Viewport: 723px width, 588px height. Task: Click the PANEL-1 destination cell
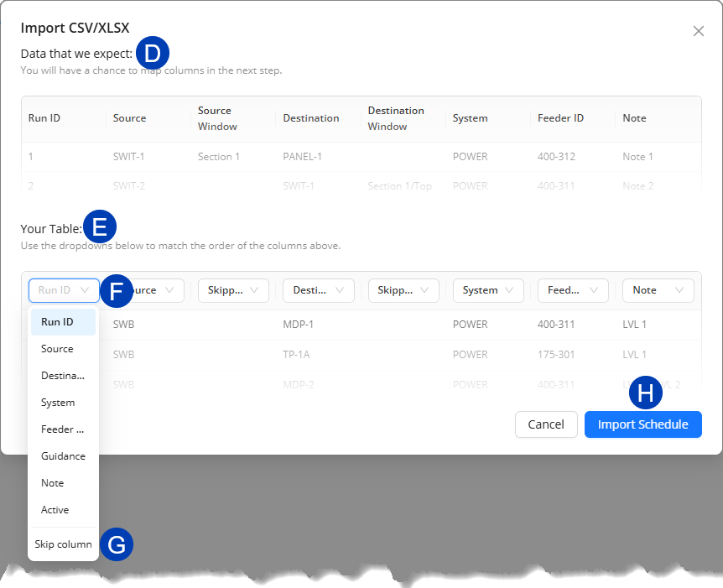(302, 157)
